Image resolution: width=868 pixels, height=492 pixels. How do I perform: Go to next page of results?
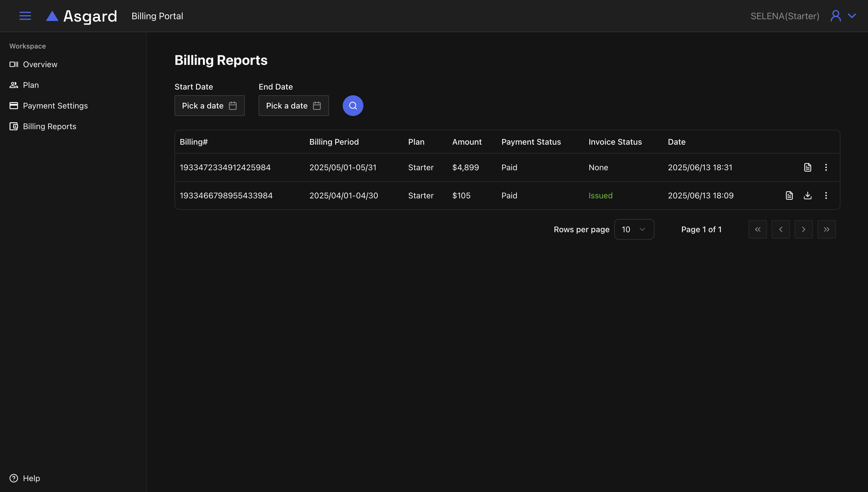coord(803,229)
